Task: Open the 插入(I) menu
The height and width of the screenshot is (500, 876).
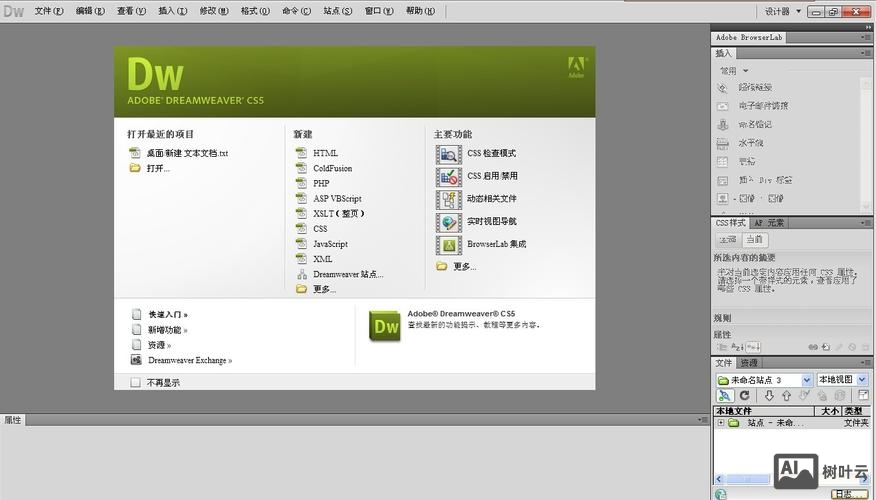Action: 173,11
